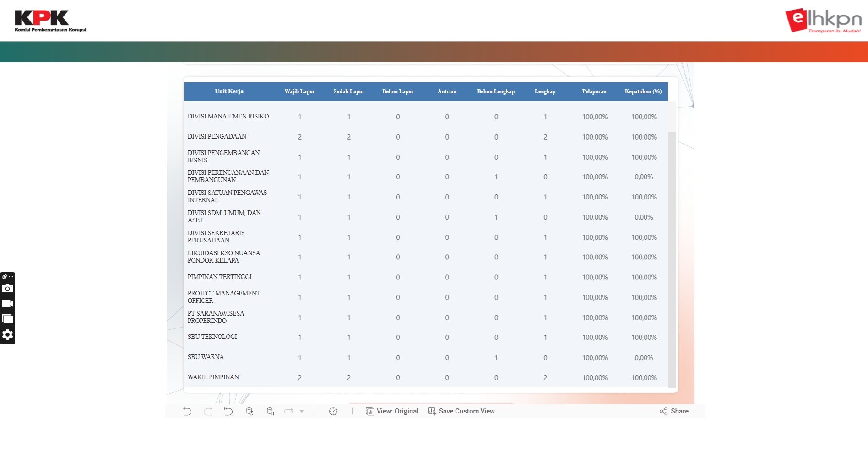Image resolution: width=868 pixels, height=451 pixels.
Task: Click the data guide dial icon
Action: point(333,411)
